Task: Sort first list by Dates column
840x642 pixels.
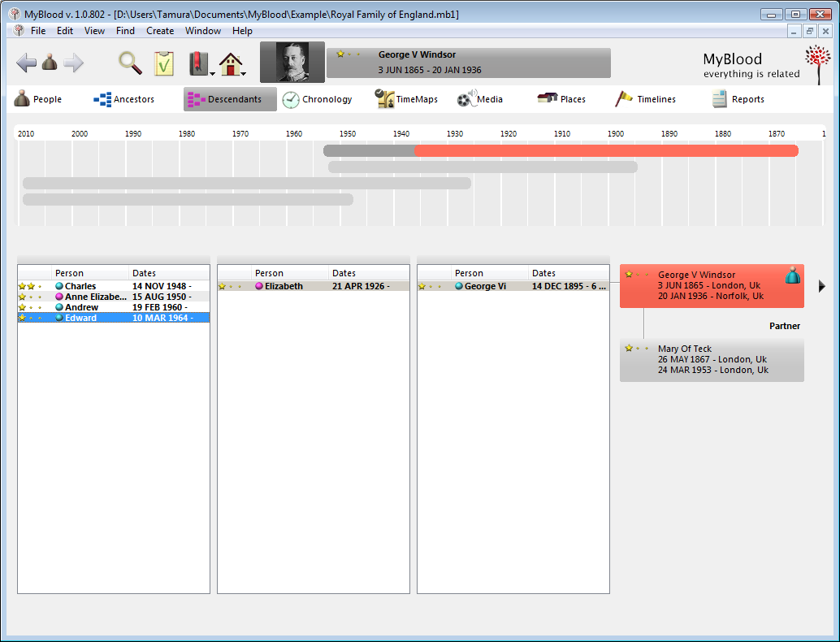Action: tap(169, 273)
